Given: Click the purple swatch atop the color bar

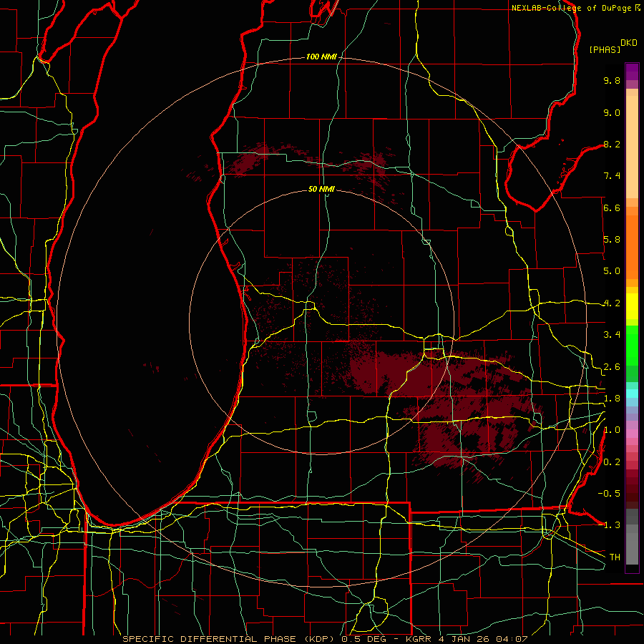Looking at the screenshot, I should point(632,72).
